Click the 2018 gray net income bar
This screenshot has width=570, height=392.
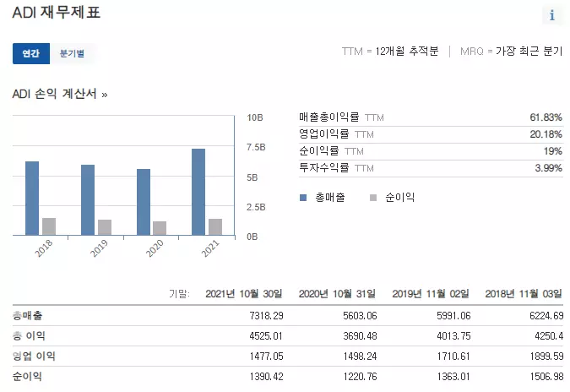tap(49, 226)
